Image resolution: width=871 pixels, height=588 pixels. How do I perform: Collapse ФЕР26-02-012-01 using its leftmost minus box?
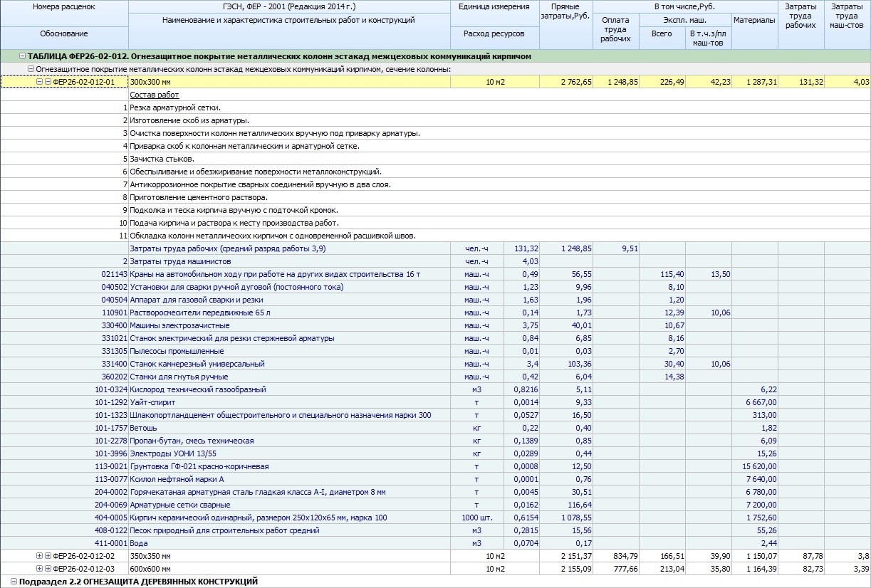pyautogui.click(x=39, y=82)
